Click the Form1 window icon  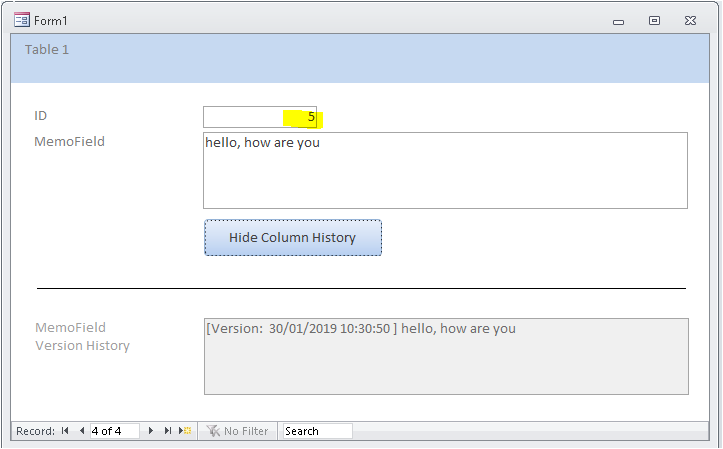tap(22, 20)
